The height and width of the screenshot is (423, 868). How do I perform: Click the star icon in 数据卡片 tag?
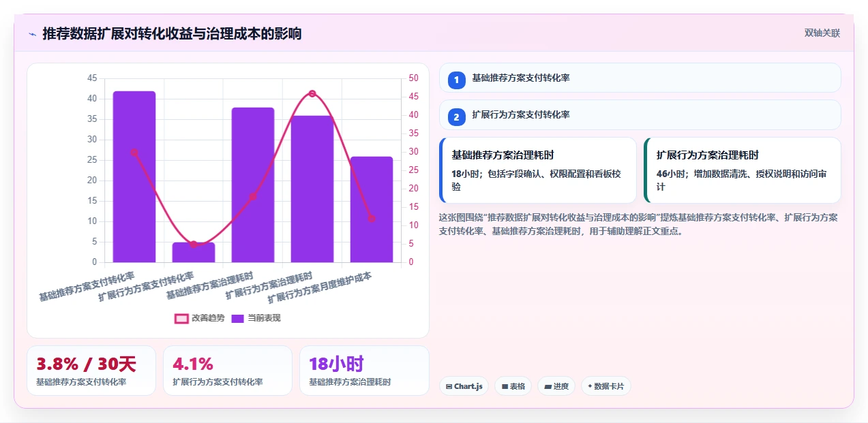[x=590, y=386]
